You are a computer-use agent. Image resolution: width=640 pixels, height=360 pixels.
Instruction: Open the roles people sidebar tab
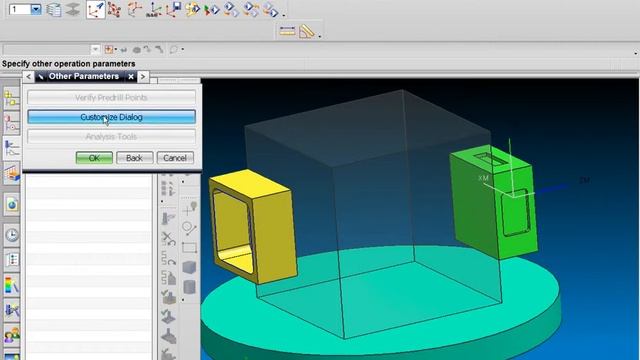click(12, 336)
